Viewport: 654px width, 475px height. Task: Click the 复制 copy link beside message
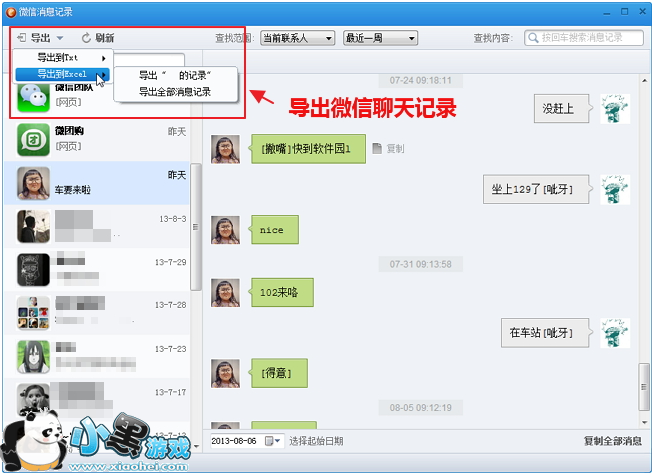click(x=395, y=149)
